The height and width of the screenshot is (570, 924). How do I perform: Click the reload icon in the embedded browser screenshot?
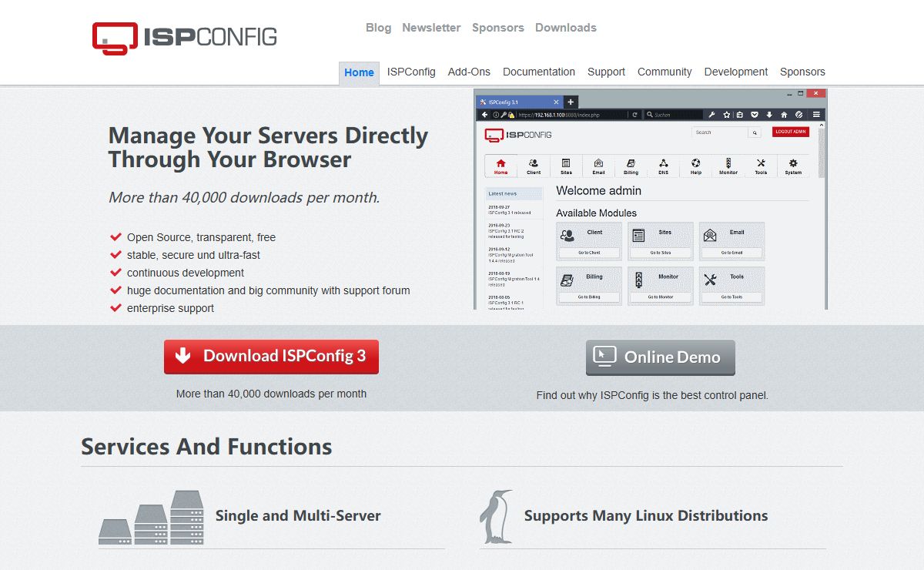(634, 115)
